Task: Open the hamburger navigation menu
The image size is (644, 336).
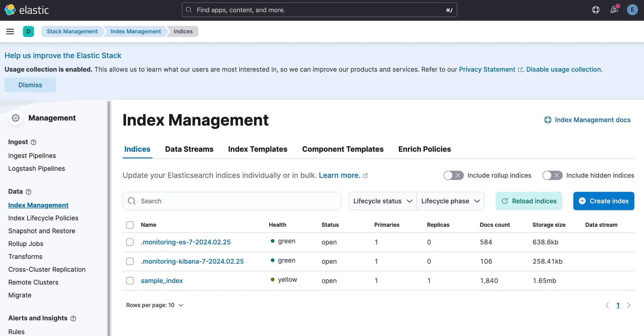Action: 10,31
